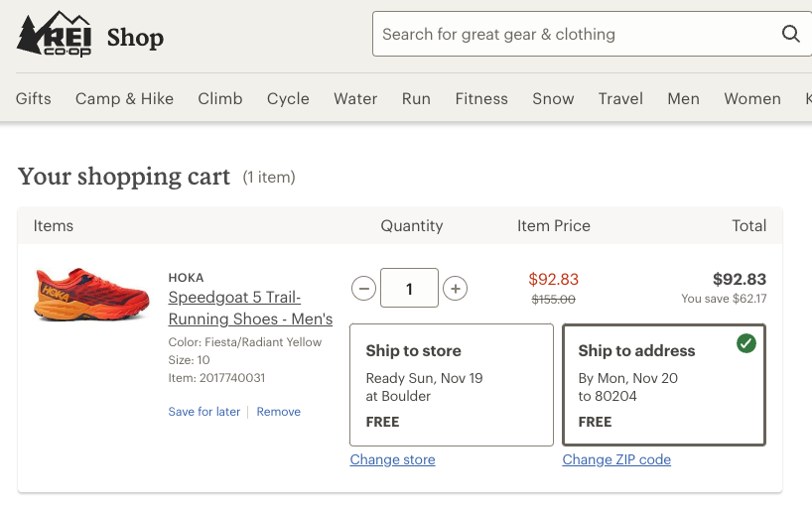Click the Item Price column header
The width and height of the screenshot is (812, 510).
[554, 226]
